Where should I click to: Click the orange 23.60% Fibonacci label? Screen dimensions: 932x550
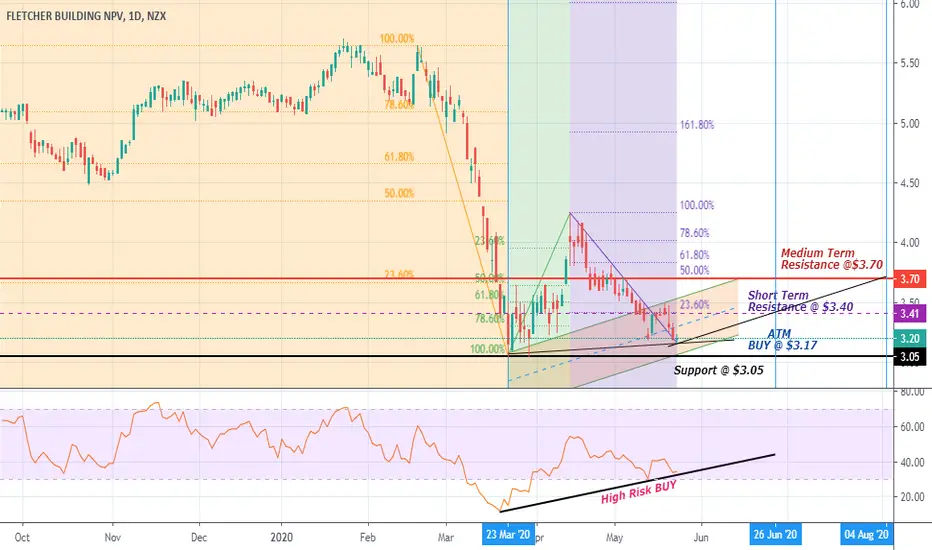(x=399, y=275)
